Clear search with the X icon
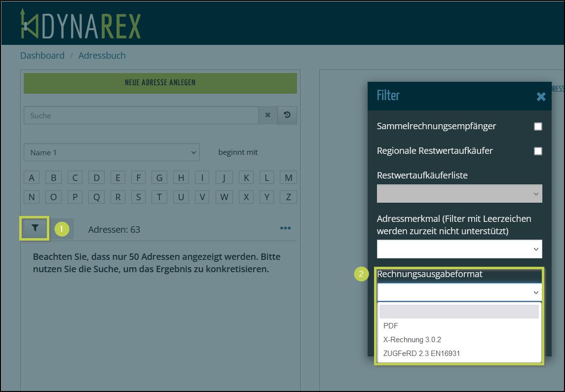This screenshot has width=565, height=392. 268,115
